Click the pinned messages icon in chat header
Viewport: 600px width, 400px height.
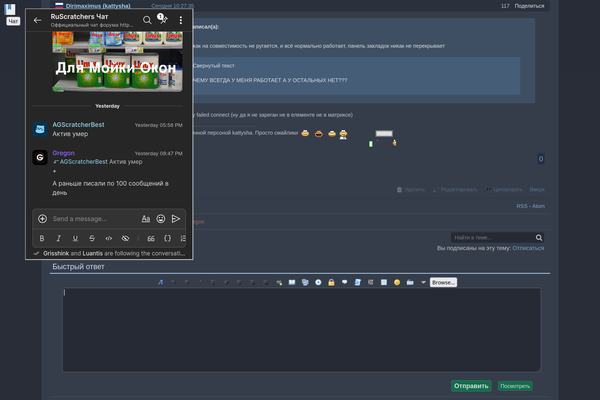coord(163,20)
